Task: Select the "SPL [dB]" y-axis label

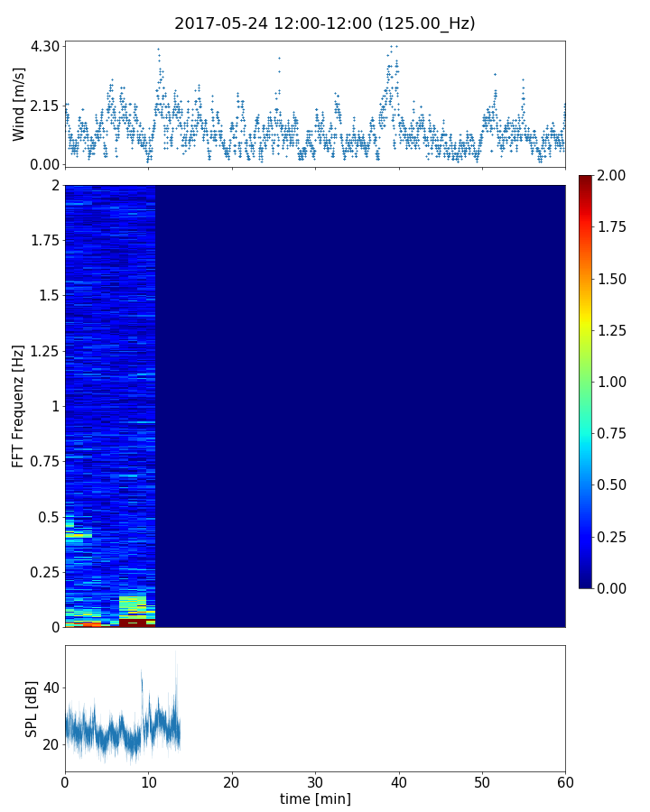Action: tap(32, 708)
